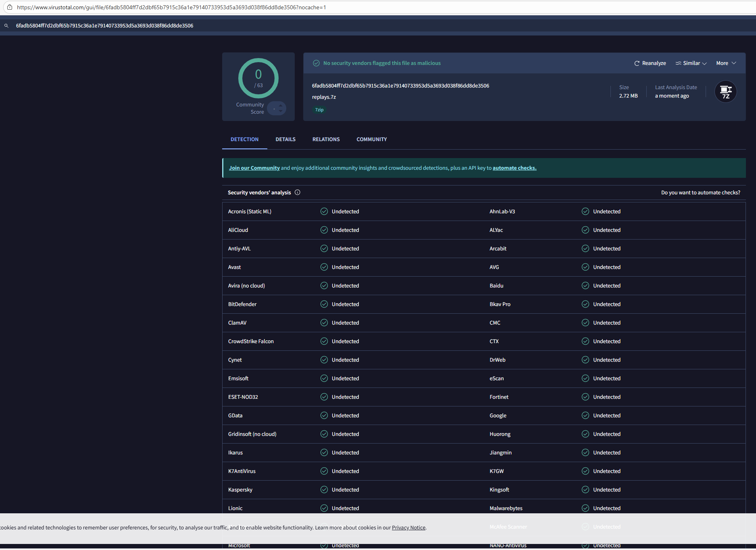
Task: Click DrWeb undetected check icon
Action: (585, 360)
